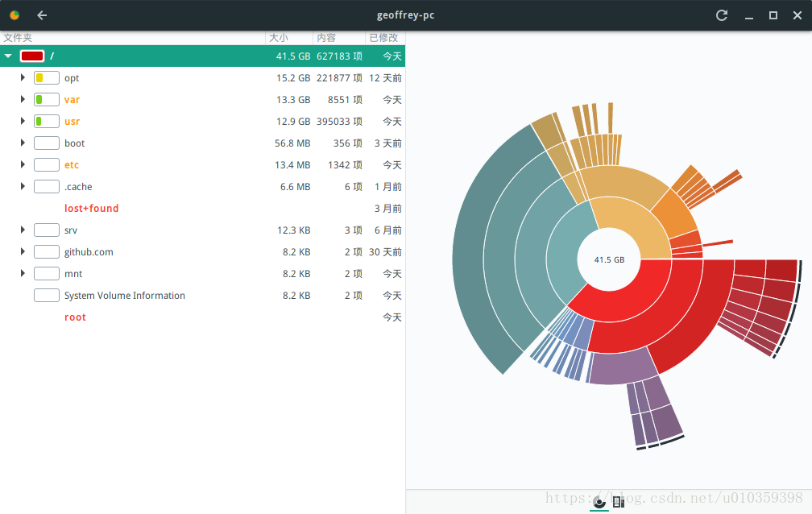812x514 pixels.
Task: Select the srv folder name
Action: coord(71,230)
